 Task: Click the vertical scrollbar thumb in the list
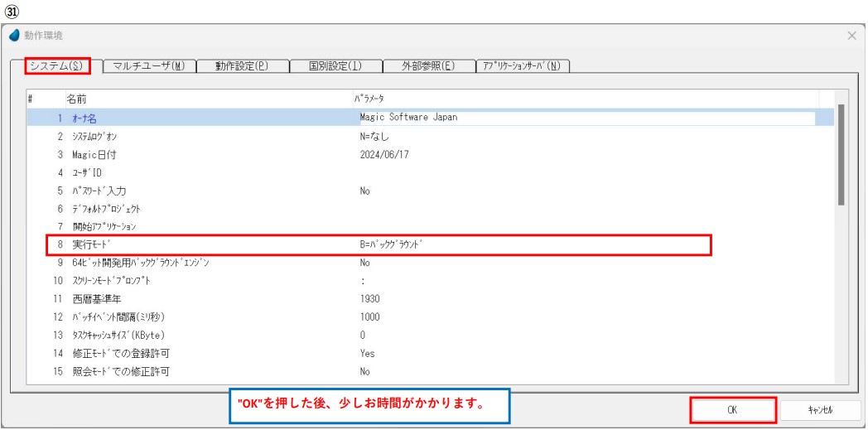point(841,154)
